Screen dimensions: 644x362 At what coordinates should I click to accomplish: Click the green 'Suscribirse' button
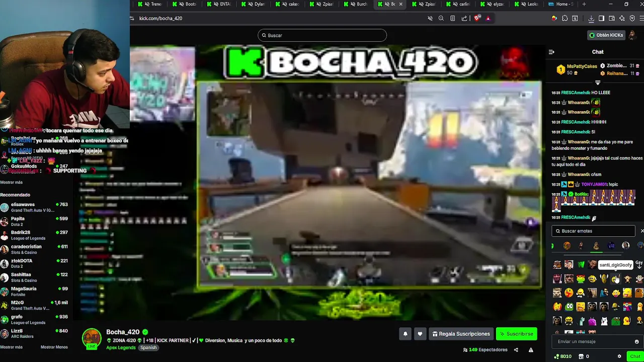pyautogui.click(x=516, y=334)
